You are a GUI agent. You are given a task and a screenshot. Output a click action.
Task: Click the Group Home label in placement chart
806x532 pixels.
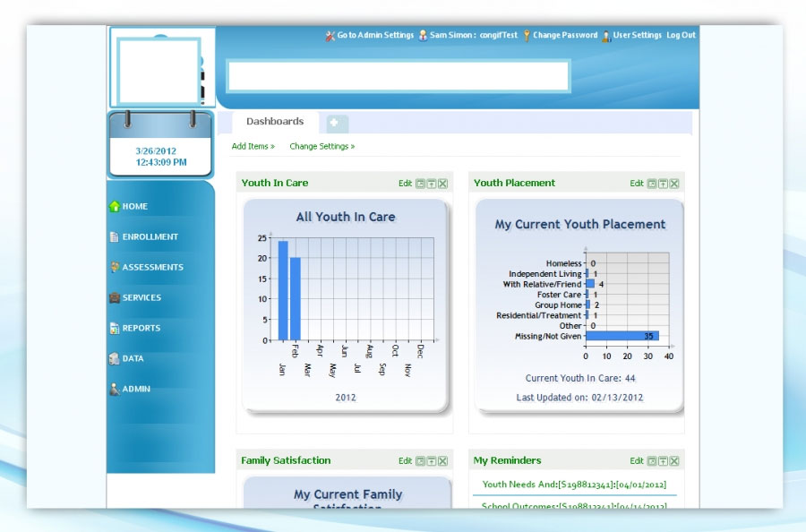[x=558, y=305]
